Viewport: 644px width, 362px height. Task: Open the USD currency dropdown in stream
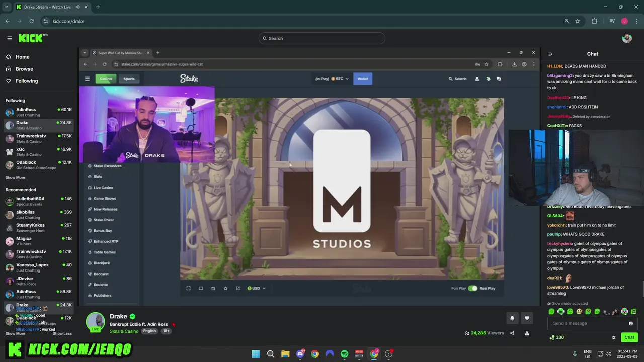click(257, 288)
